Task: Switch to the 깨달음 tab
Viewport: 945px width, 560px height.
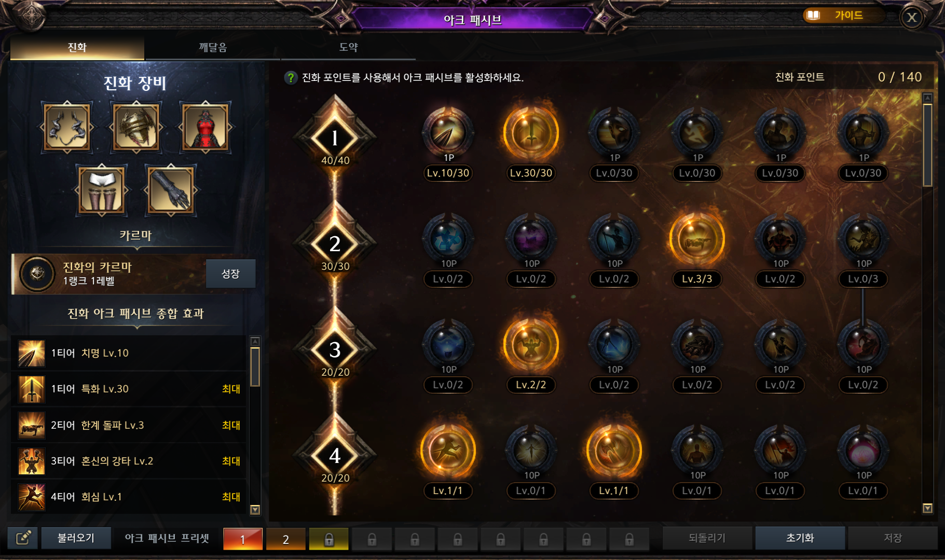Action: coord(213,47)
